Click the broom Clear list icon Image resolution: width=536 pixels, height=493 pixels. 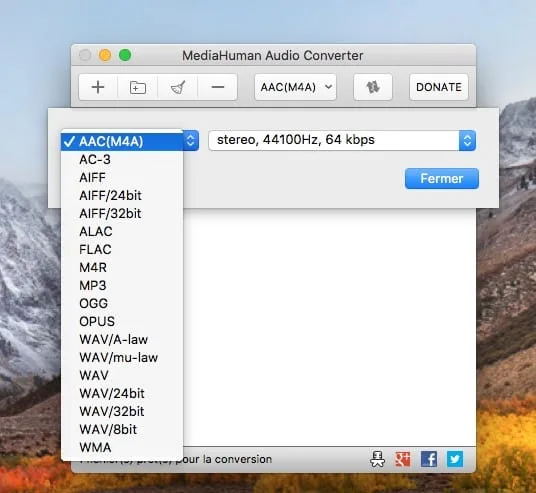coord(178,87)
